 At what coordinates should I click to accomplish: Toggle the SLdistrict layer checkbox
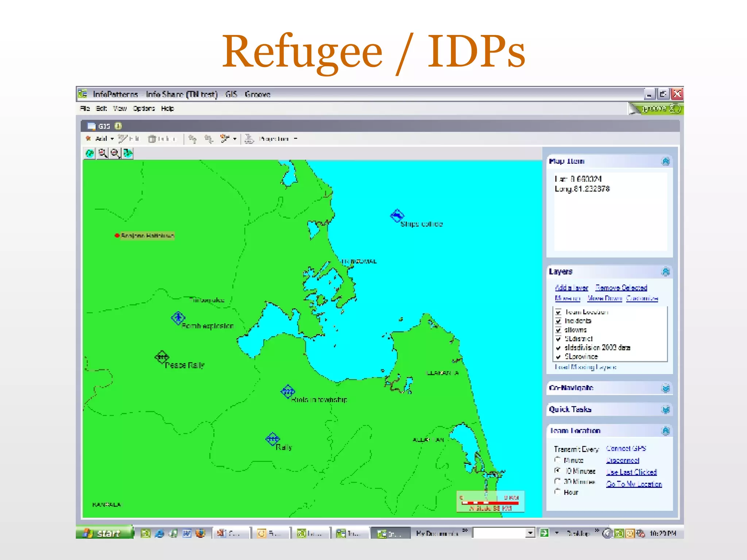(x=558, y=339)
